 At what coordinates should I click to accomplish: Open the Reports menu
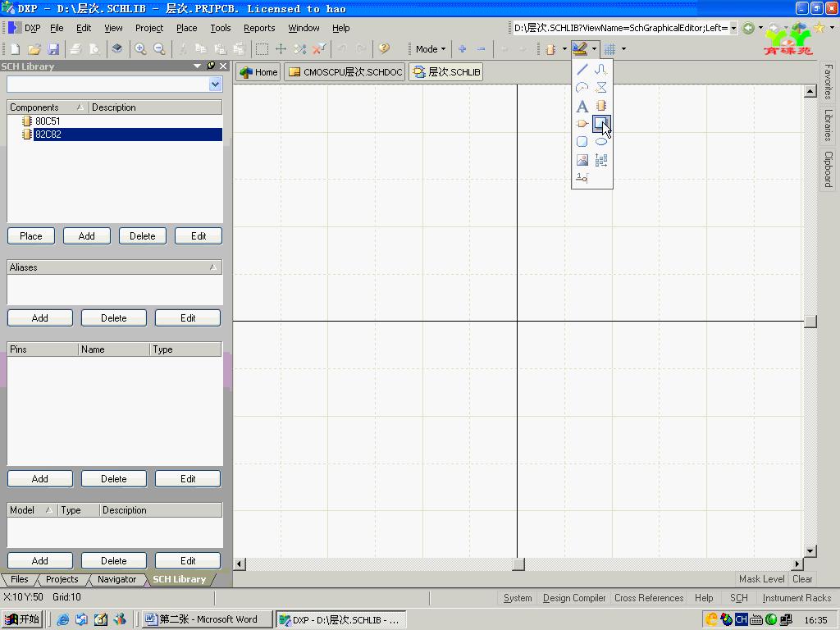point(259,28)
